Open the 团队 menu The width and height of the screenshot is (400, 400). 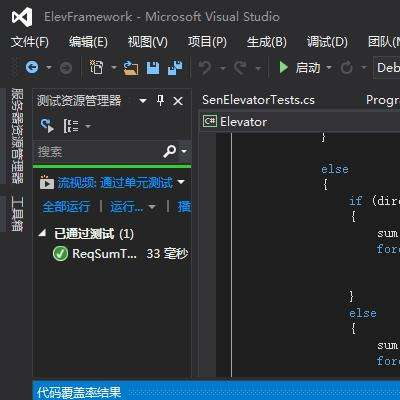(x=384, y=42)
